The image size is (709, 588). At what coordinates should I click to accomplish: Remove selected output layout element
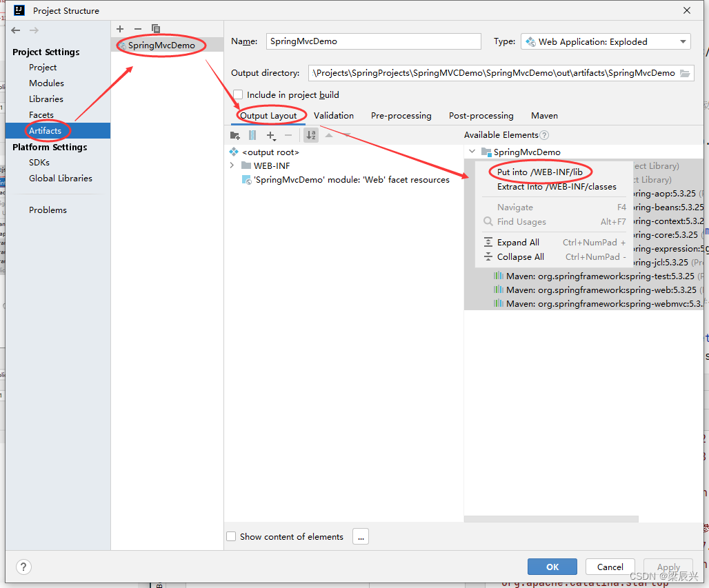288,135
